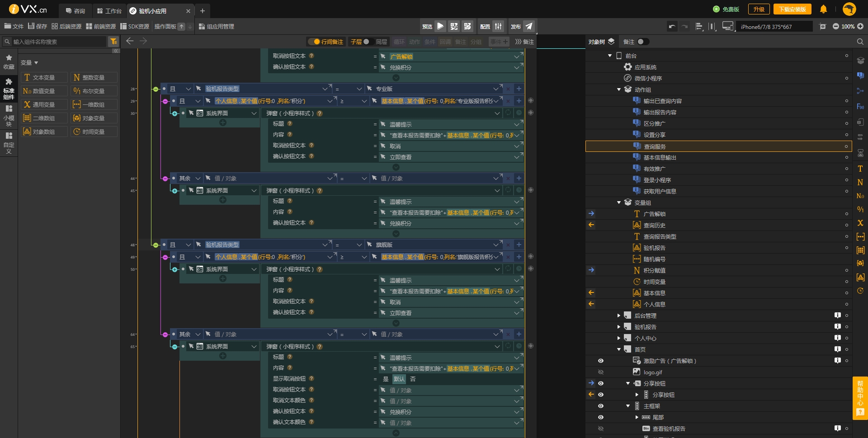Toggle the 行间备注 switch
The image size is (868, 438).
314,42
